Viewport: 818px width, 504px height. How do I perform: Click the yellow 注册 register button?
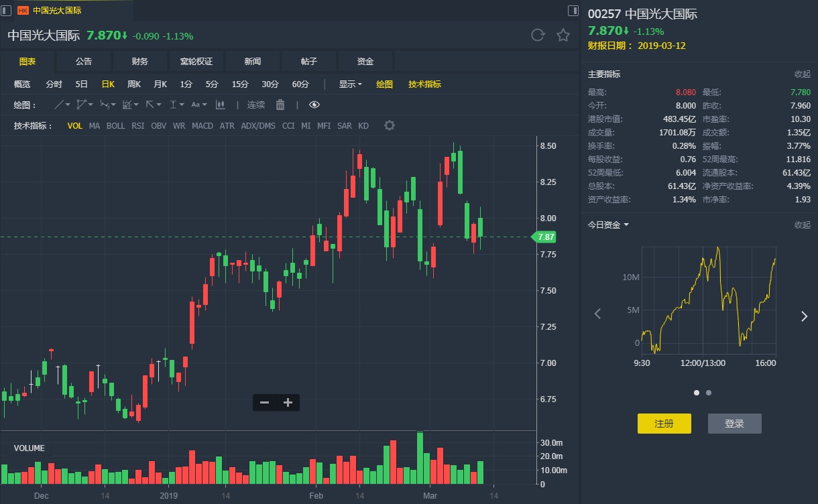tap(664, 424)
